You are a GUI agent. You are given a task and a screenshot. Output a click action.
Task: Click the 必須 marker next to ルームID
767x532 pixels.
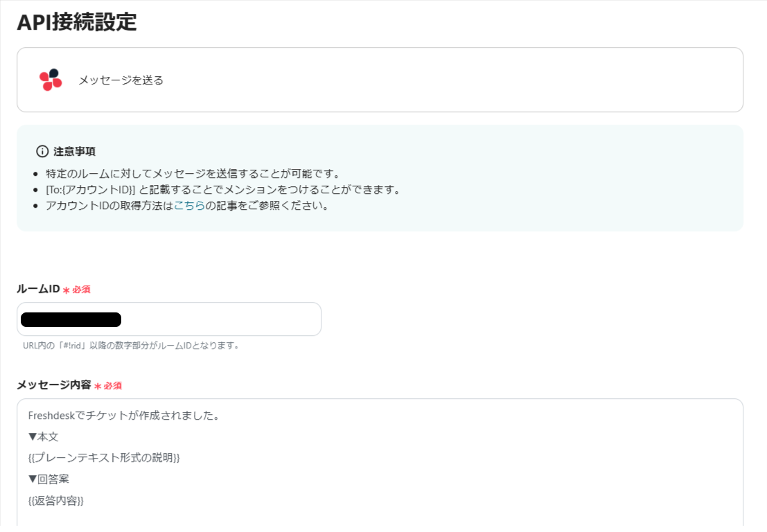point(77,290)
